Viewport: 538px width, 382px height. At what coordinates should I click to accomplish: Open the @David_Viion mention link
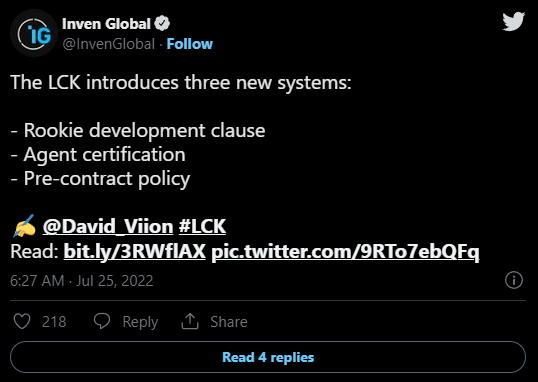(108, 227)
